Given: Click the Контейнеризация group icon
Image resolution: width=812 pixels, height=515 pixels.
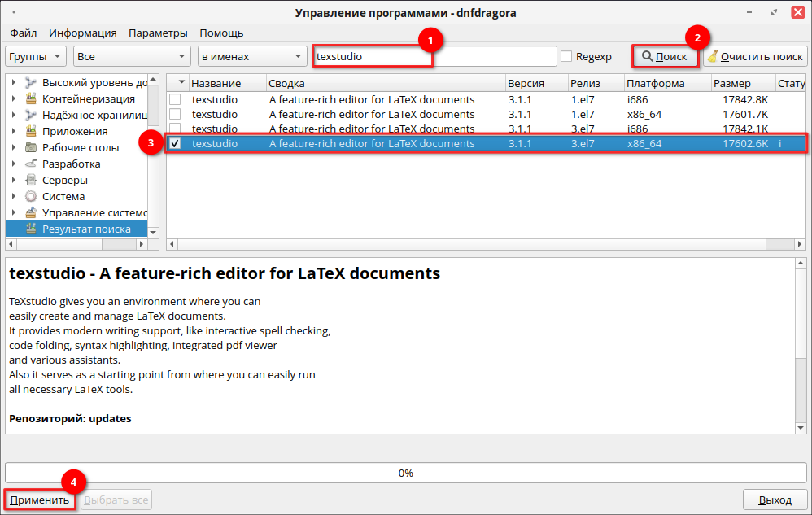Looking at the screenshot, I should coord(31,98).
